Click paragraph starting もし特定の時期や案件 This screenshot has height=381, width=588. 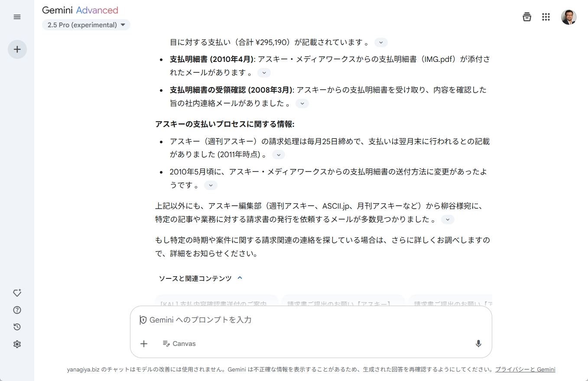pyautogui.click(x=323, y=247)
